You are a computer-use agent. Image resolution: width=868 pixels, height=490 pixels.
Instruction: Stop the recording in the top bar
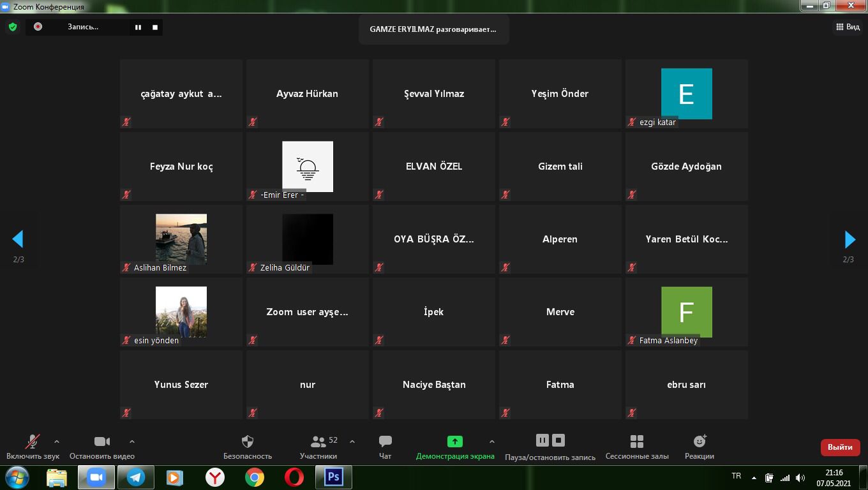pyautogui.click(x=155, y=27)
